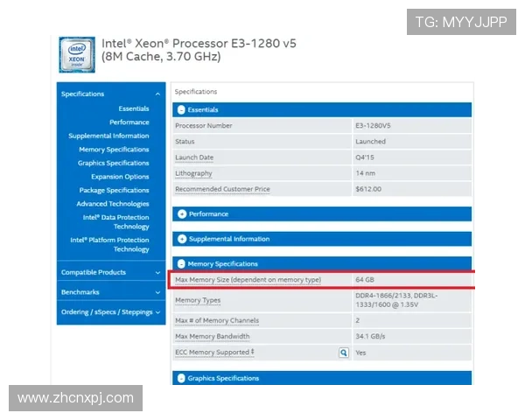Select Expansion Options in the sidebar
Viewport: 525px width, 420px height.
[x=120, y=177]
